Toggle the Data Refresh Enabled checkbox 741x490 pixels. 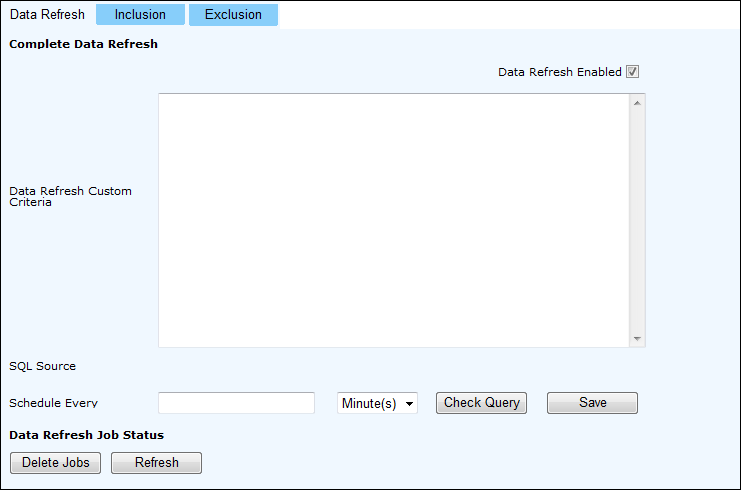tap(632, 72)
